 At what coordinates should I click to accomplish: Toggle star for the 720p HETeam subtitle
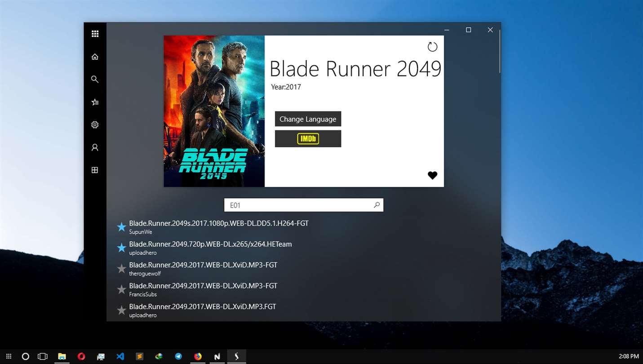coord(121,248)
